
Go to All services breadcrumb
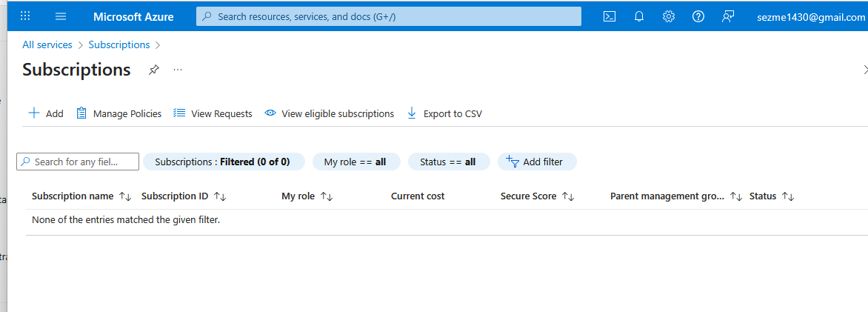(47, 45)
